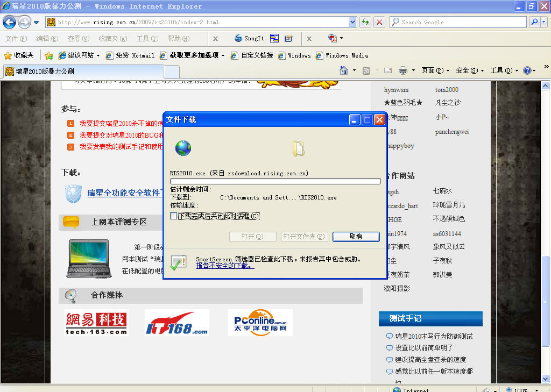Open the 工具(T) menu
This screenshot has height=392, width=551.
(147, 39)
